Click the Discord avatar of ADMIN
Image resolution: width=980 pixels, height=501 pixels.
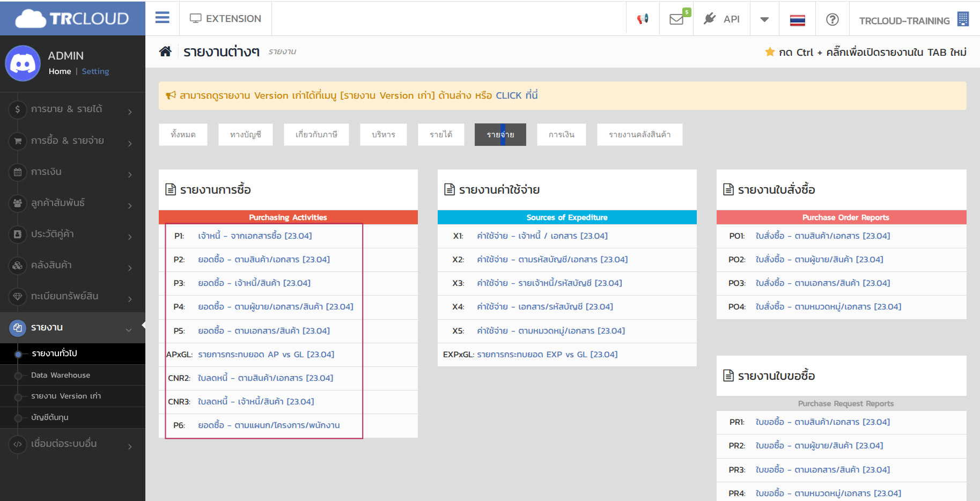23,63
